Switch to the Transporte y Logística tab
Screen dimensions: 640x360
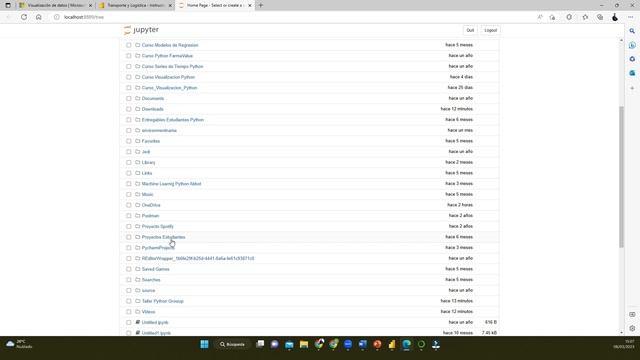(x=135, y=5)
